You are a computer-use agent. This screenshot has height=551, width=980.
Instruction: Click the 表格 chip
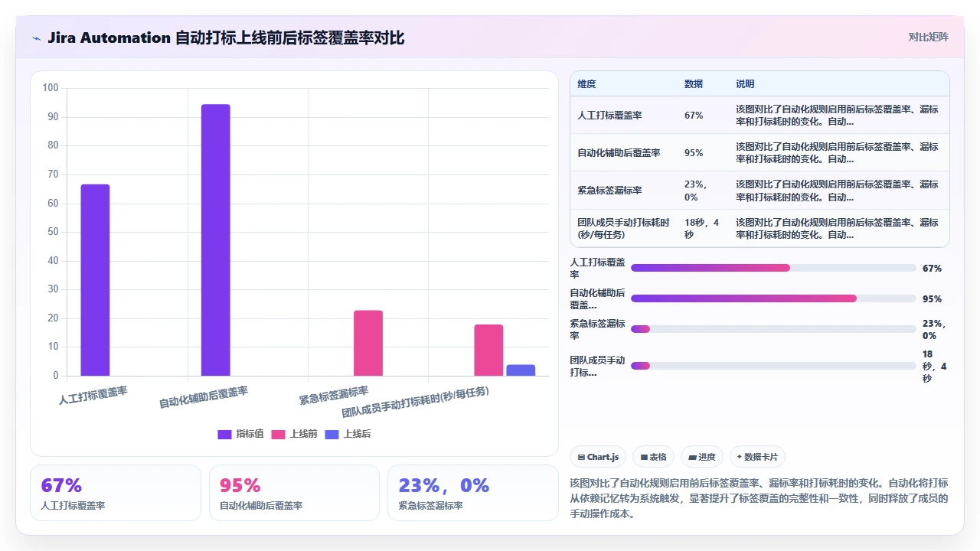(653, 457)
